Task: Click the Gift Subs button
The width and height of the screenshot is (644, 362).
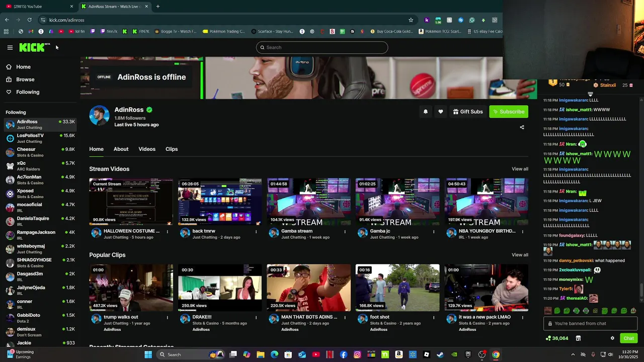Action: [467, 112]
